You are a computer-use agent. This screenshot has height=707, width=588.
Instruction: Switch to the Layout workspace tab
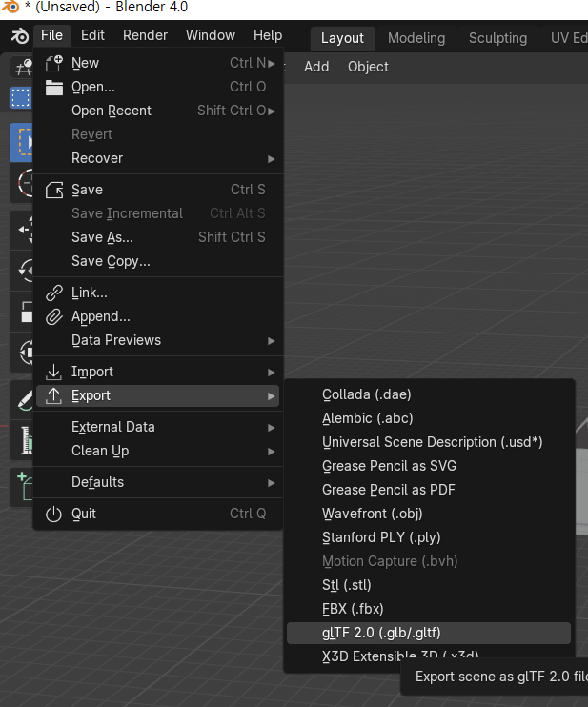point(342,38)
